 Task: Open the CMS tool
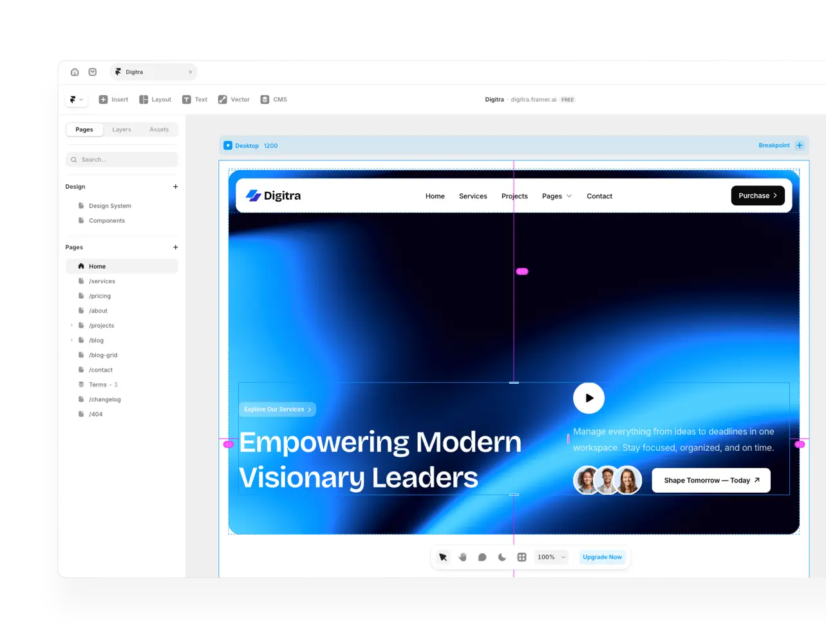point(274,100)
